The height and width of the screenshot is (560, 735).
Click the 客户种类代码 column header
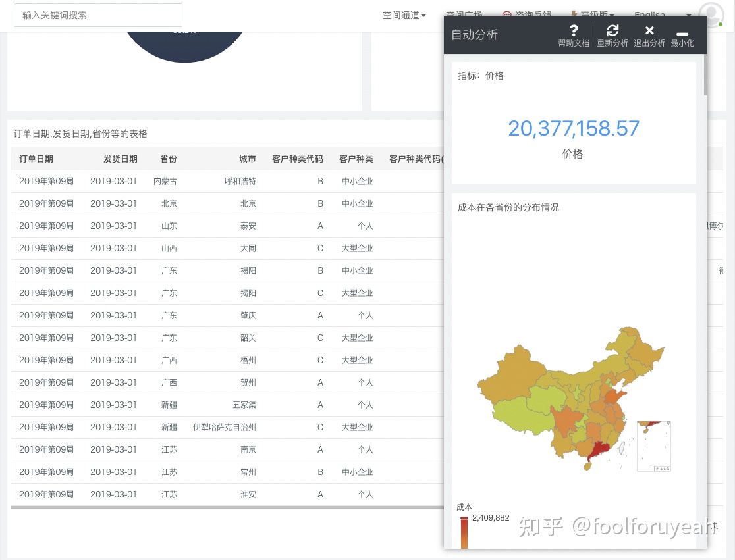point(298,159)
